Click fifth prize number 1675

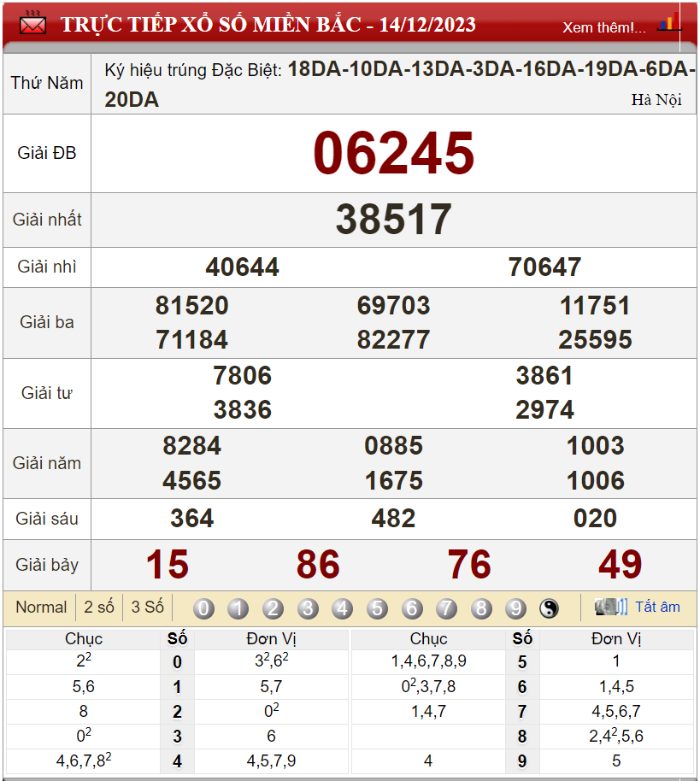(394, 481)
